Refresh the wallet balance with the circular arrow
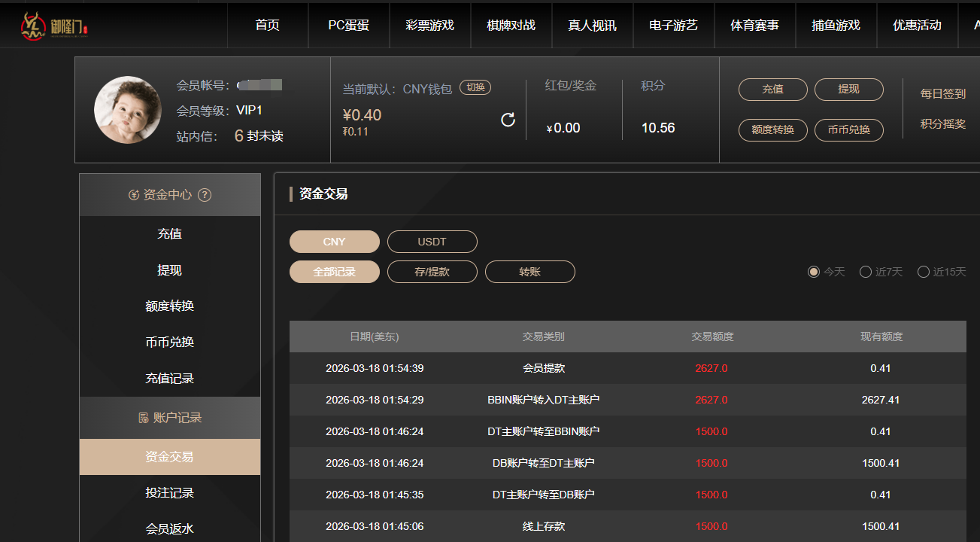The width and height of the screenshot is (980, 542). (508, 119)
